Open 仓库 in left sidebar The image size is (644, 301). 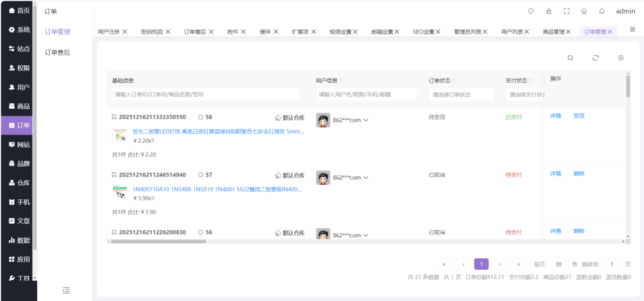click(x=18, y=183)
